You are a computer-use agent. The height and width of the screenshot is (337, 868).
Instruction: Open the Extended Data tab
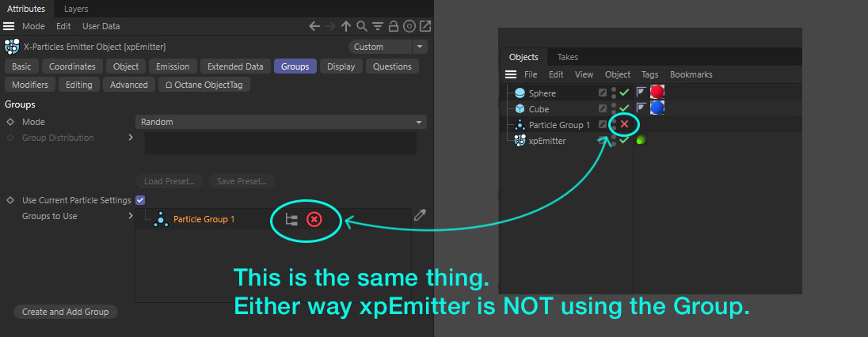[x=235, y=66]
